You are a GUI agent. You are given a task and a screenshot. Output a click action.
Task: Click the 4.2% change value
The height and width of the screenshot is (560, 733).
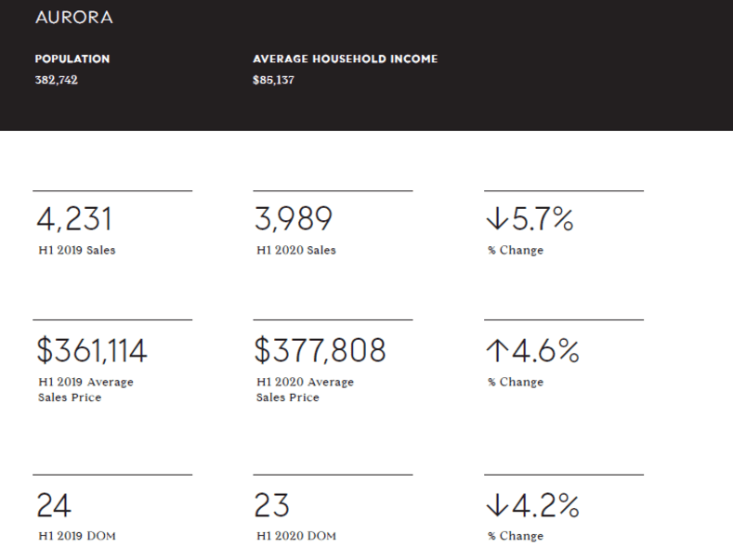click(545, 505)
